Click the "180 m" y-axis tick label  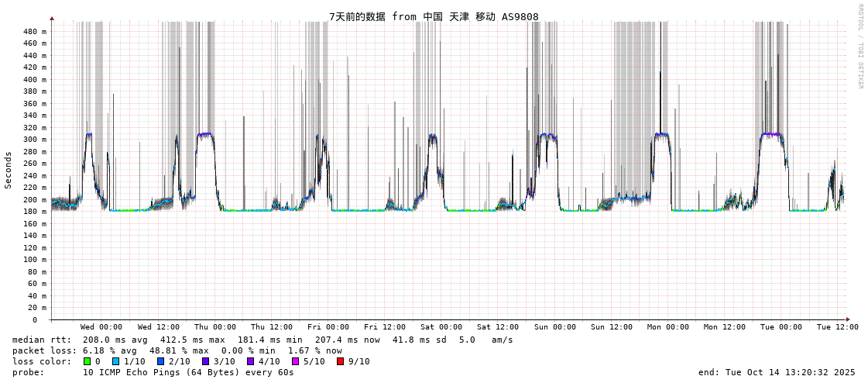(x=34, y=212)
